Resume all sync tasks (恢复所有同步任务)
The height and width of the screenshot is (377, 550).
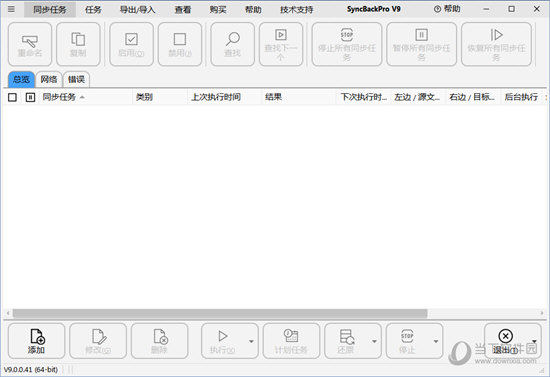coord(496,45)
